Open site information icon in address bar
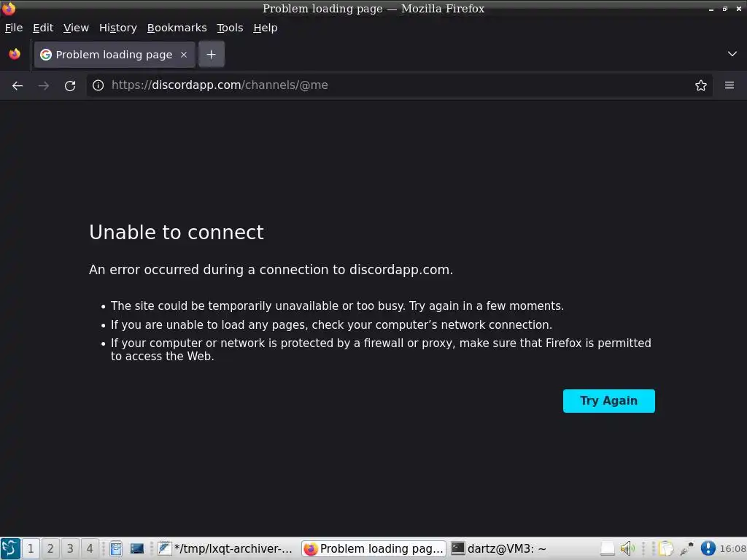Viewport: 747px width, 560px height. pyautogui.click(x=98, y=86)
